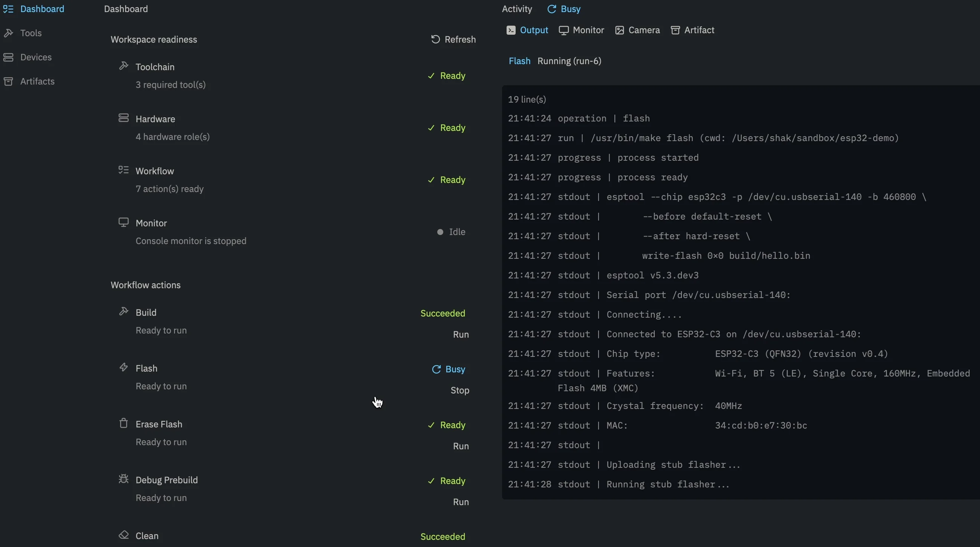Image resolution: width=980 pixels, height=547 pixels.
Task: Click the '7 action(s) ready' text
Action: pyautogui.click(x=169, y=189)
